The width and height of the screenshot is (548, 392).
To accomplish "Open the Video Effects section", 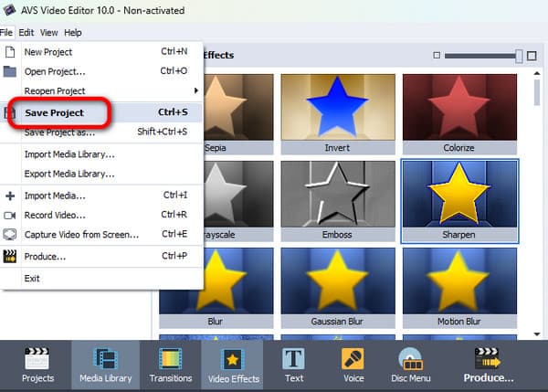I will pyautogui.click(x=233, y=365).
